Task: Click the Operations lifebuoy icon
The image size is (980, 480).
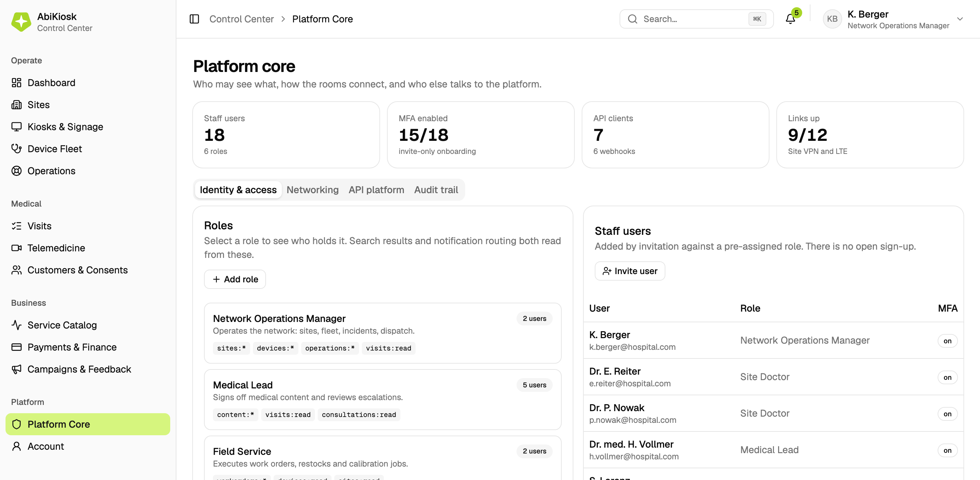Action: coord(16,171)
